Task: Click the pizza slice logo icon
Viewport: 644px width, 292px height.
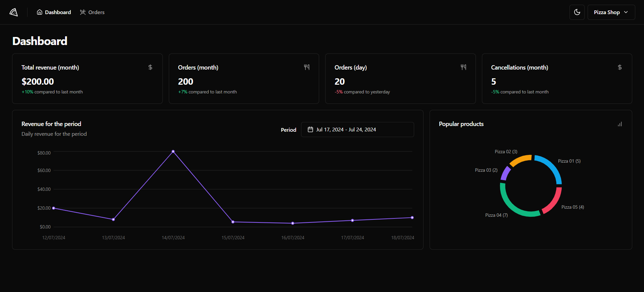Action: click(x=13, y=12)
